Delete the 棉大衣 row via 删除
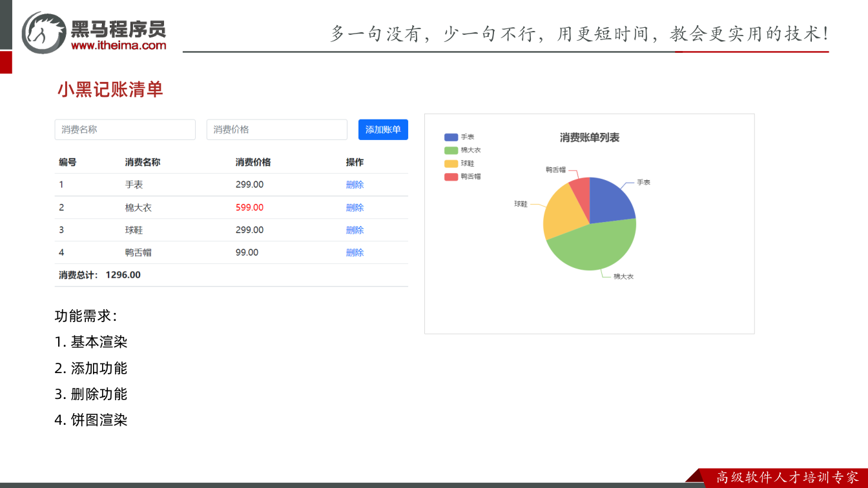 pyautogui.click(x=355, y=207)
